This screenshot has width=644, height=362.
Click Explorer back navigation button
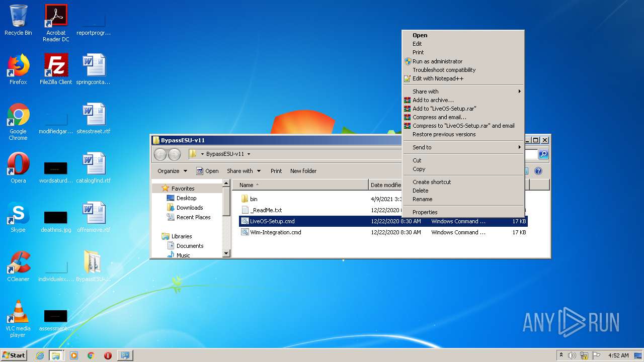pyautogui.click(x=160, y=154)
